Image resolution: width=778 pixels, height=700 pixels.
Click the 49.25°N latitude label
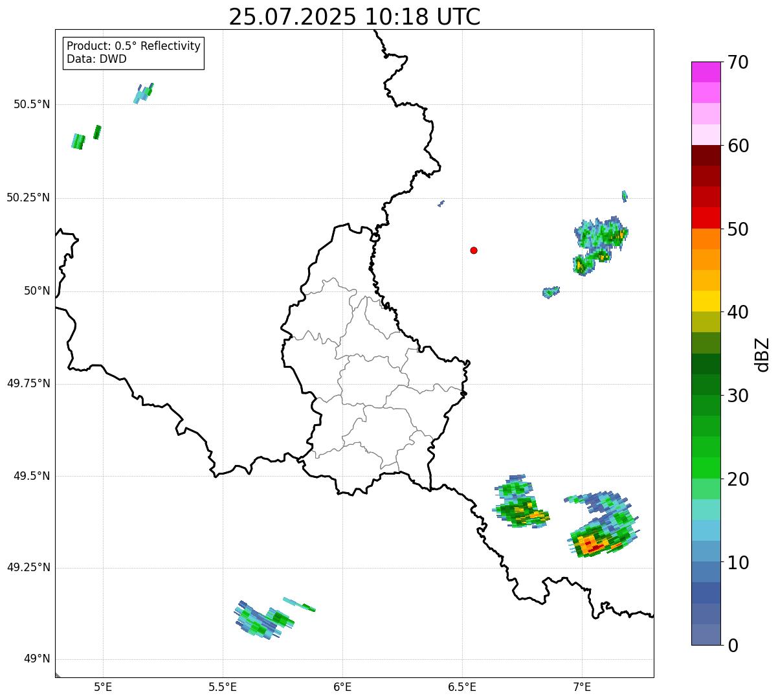pos(28,567)
